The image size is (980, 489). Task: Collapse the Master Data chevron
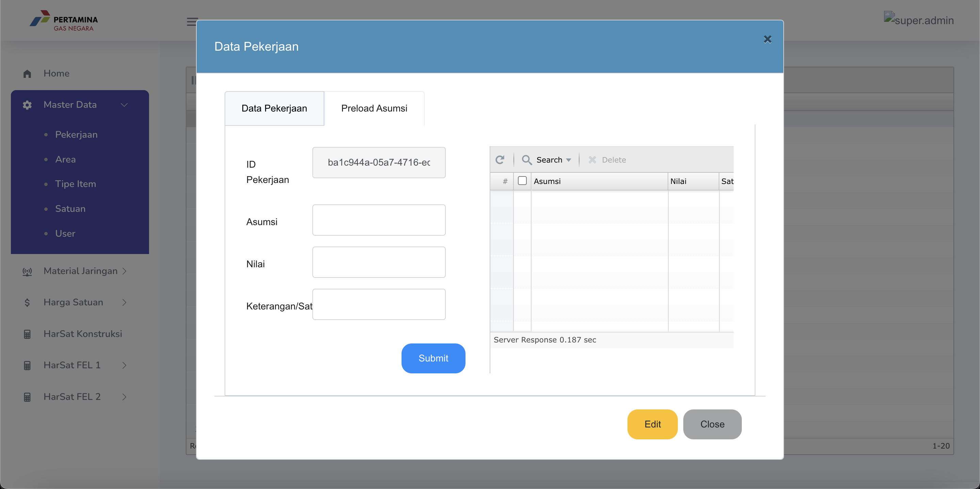pos(124,105)
